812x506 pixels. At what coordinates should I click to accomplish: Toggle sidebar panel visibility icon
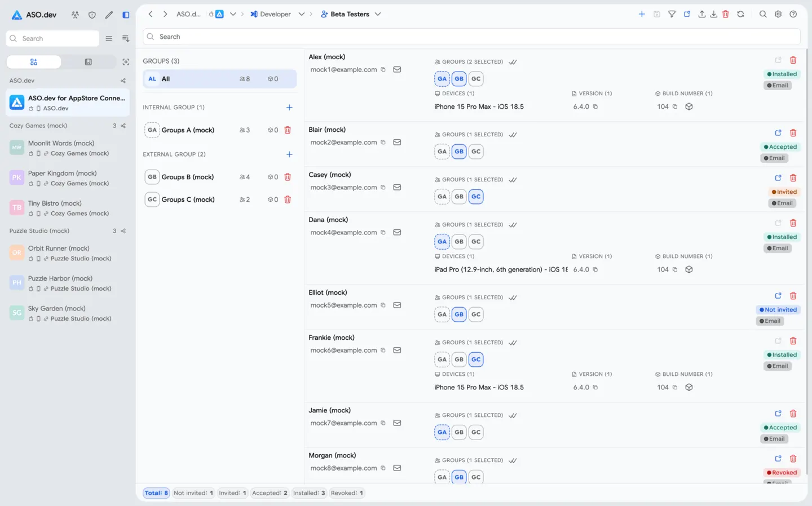[126, 15]
